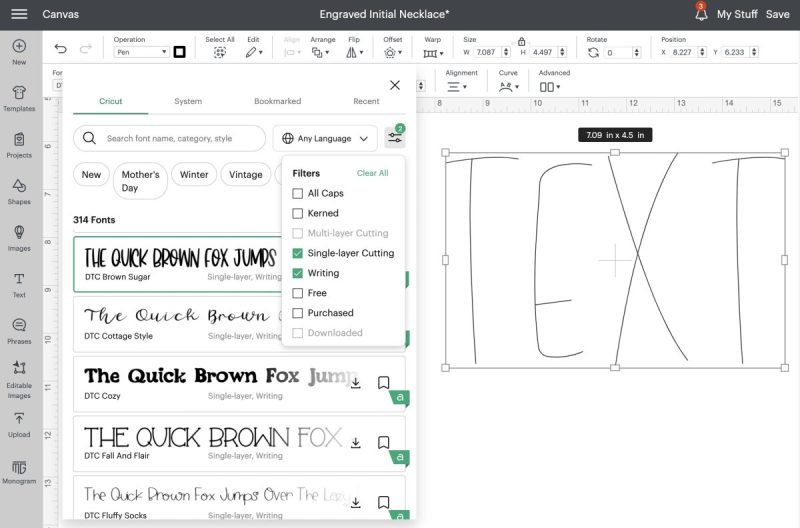The image size is (800, 528).
Task: Enable the All Caps filter
Action: point(297,193)
